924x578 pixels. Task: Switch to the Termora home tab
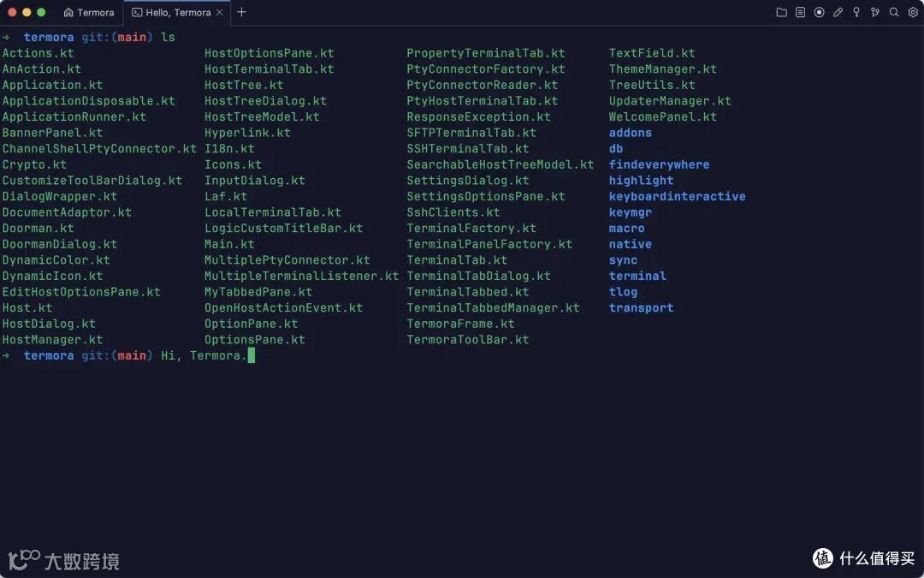pyautogui.click(x=89, y=12)
